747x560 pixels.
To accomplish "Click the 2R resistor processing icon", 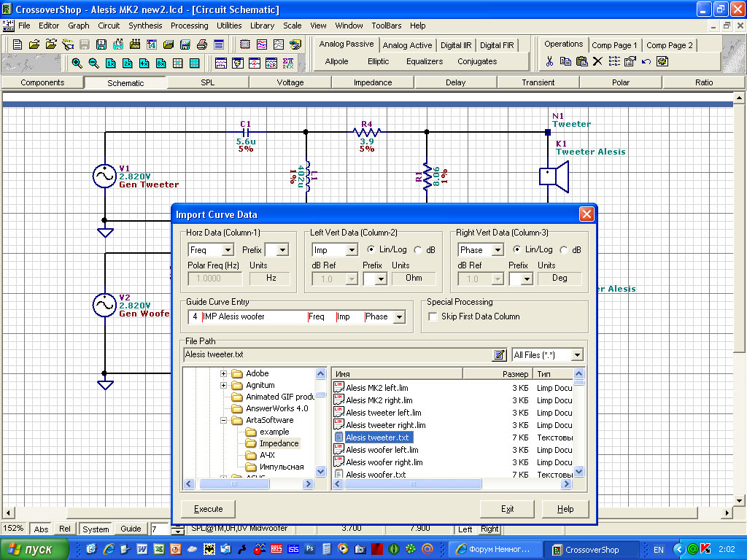I will (x=271, y=63).
